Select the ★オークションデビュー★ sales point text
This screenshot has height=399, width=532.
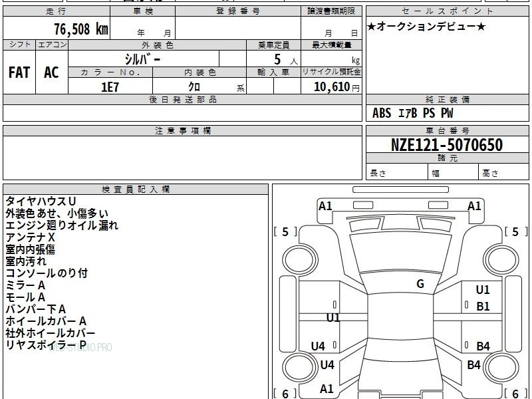[426, 26]
